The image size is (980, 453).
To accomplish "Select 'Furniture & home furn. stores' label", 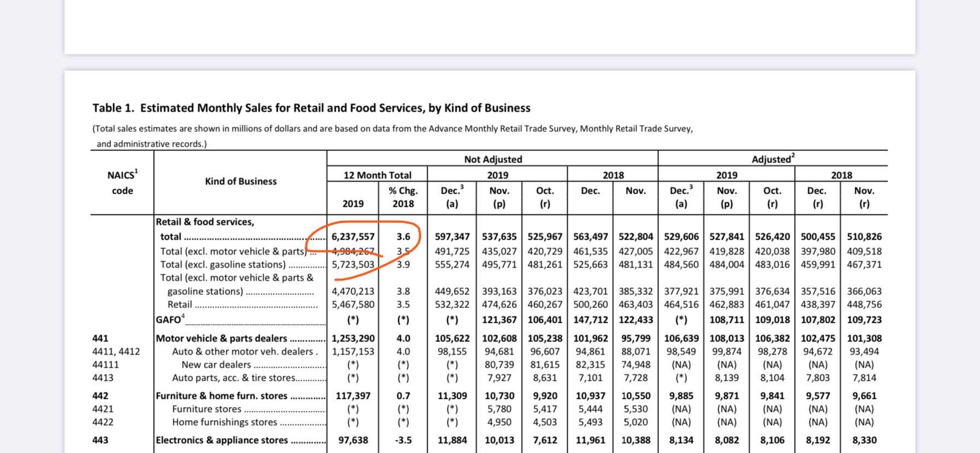I will click(221, 396).
